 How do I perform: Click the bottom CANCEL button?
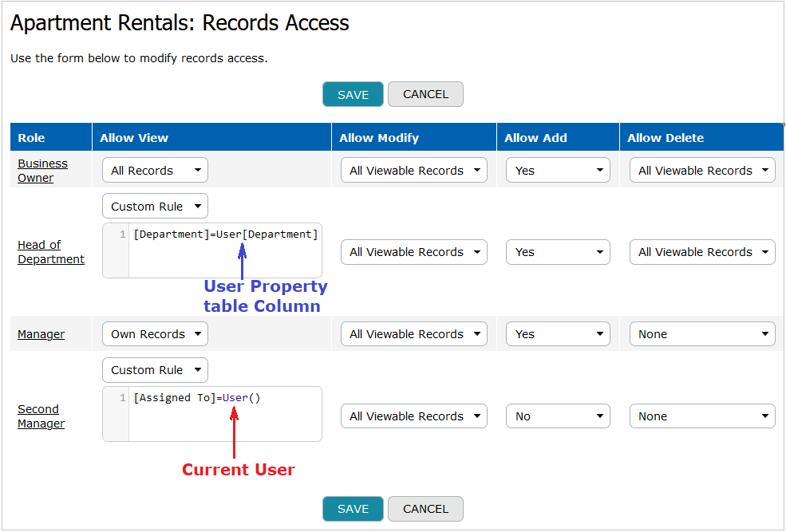pos(425,509)
